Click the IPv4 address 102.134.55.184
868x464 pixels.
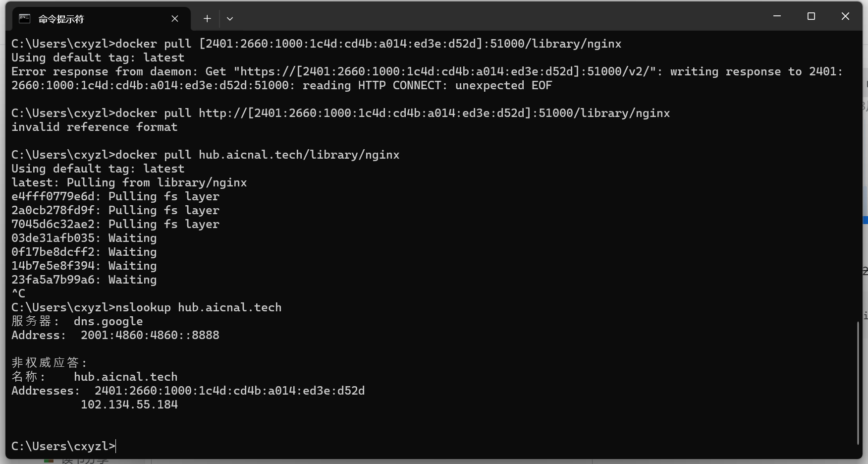click(x=129, y=405)
